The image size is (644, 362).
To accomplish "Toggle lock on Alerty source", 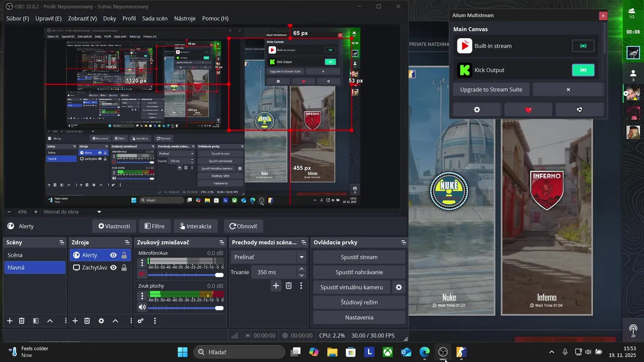I will tap(124, 255).
